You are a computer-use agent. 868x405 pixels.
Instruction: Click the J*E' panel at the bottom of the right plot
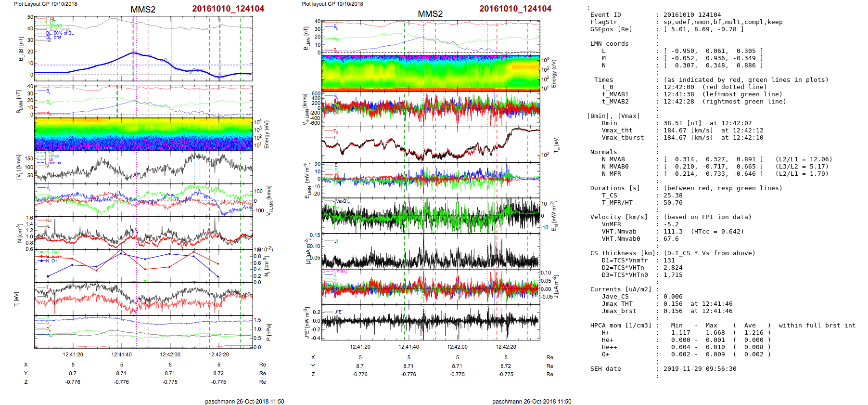pyautogui.click(x=431, y=322)
